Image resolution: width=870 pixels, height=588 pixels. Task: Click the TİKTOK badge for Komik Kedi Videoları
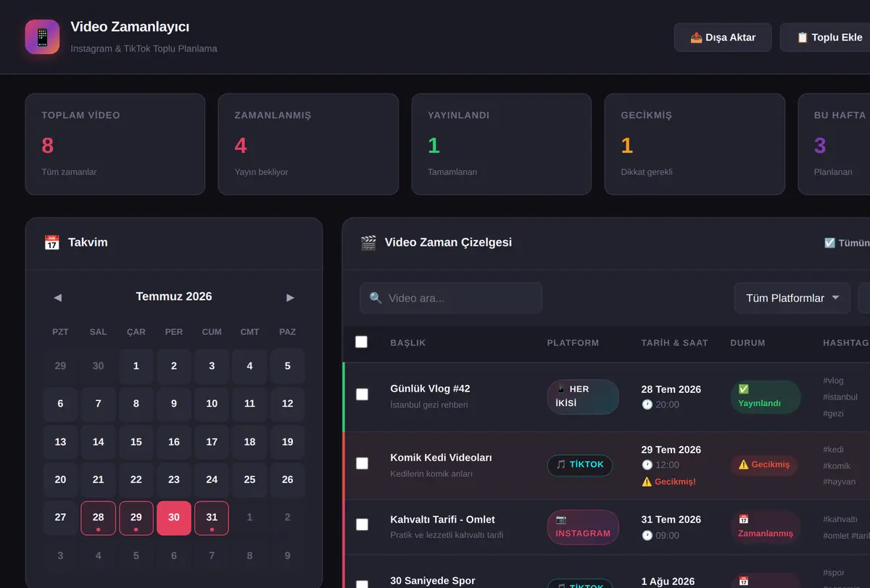pyautogui.click(x=580, y=465)
